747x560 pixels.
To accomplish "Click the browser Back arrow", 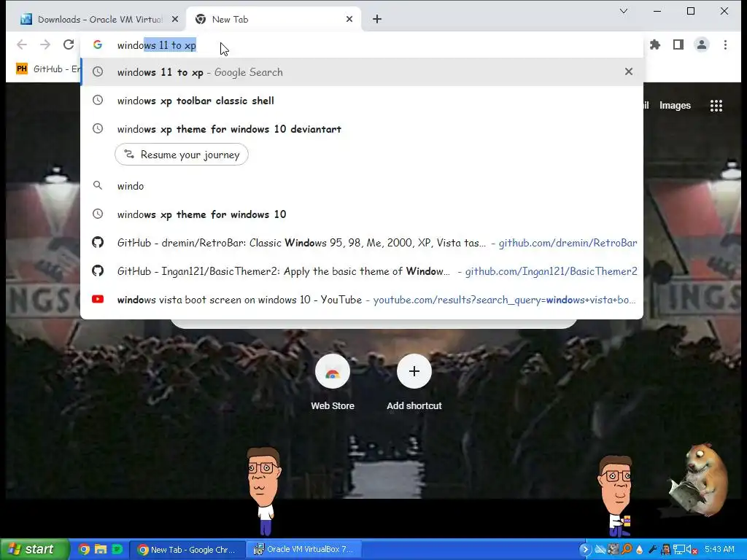I will [x=22, y=44].
